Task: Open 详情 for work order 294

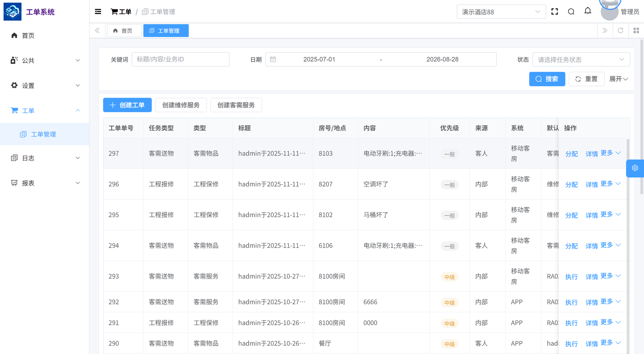Action: [x=592, y=246]
